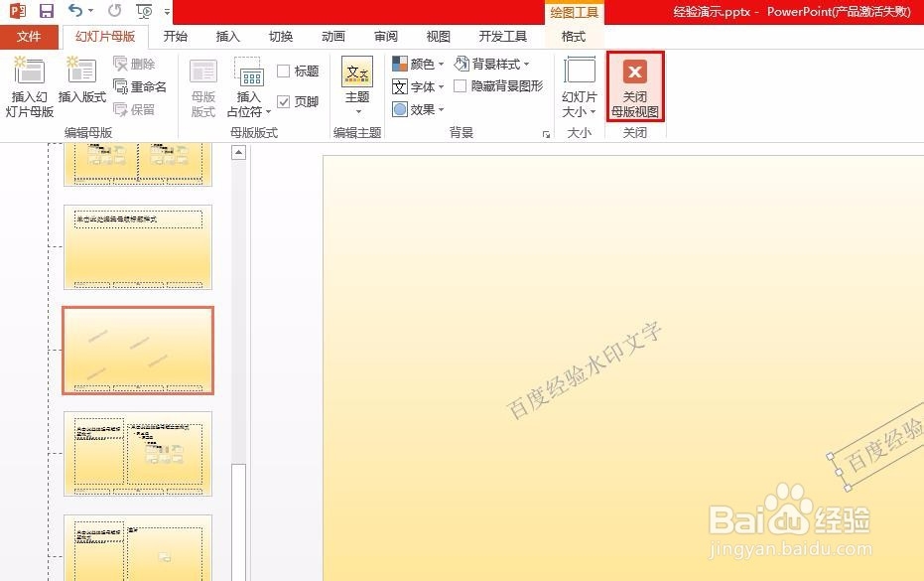
Task: Open the 文件 tab
Action: (29, 37)
